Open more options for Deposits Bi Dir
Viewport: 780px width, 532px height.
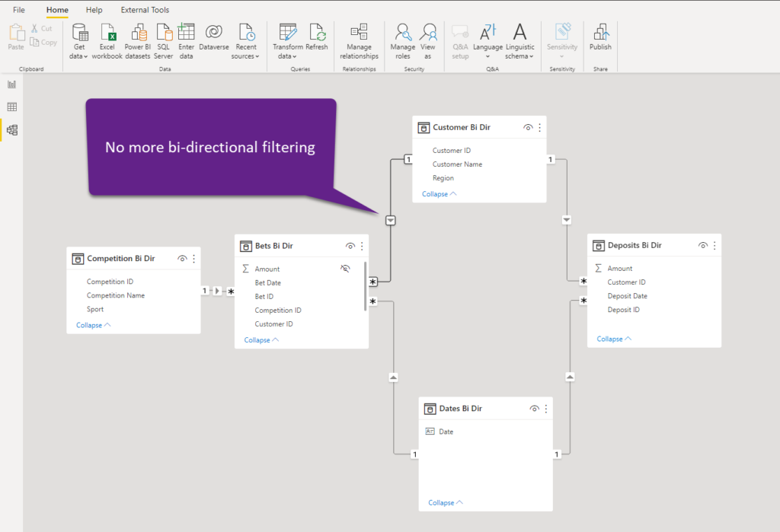714,245
